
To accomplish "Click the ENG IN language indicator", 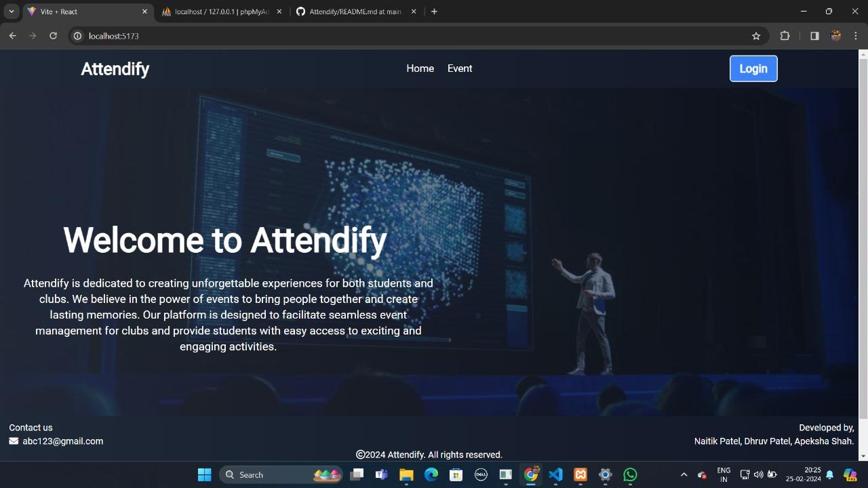I will 724,474.
